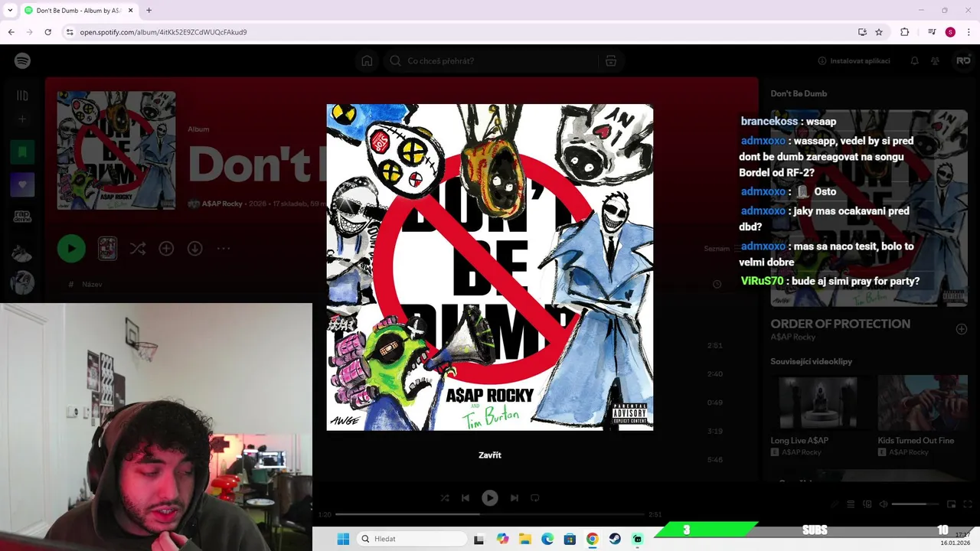Click the song progress bar

pos(490,514)
